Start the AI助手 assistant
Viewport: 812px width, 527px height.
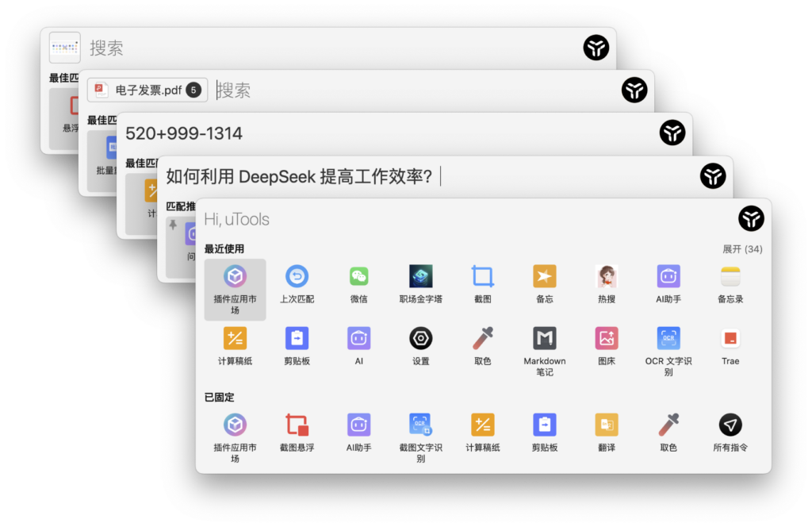pyautogui.click(x=668, y=278)
